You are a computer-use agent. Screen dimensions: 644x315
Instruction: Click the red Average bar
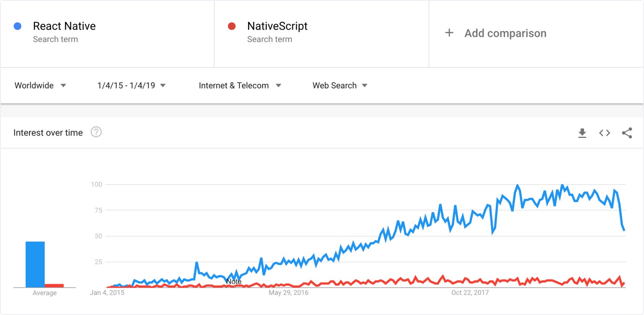(54, 286)
